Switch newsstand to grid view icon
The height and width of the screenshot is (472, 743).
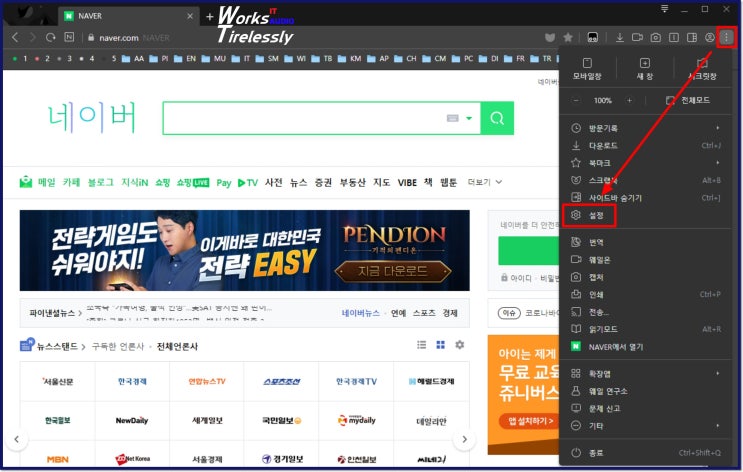pyautogui.click(x=440, y=345)
